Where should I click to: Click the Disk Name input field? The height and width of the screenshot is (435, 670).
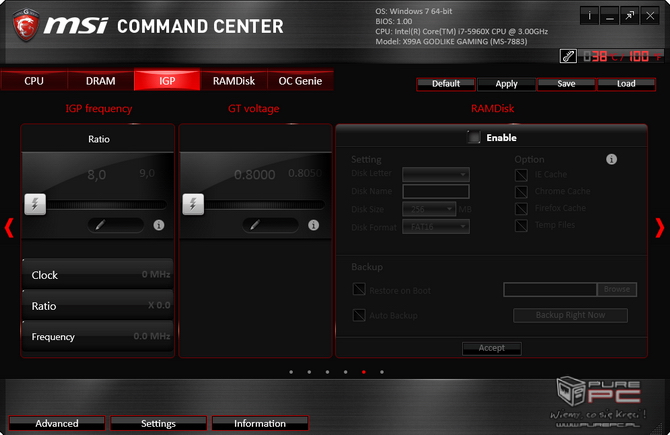(436, 191)
